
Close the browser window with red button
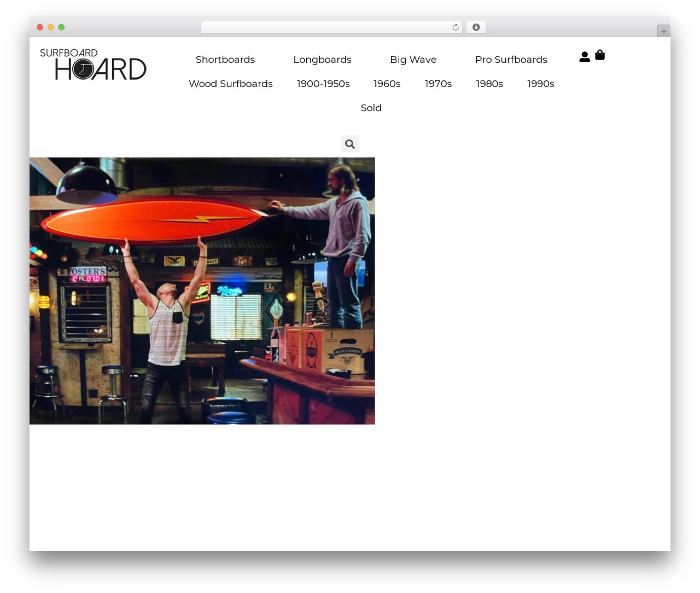pyautogui.click(x=40, y=27)
